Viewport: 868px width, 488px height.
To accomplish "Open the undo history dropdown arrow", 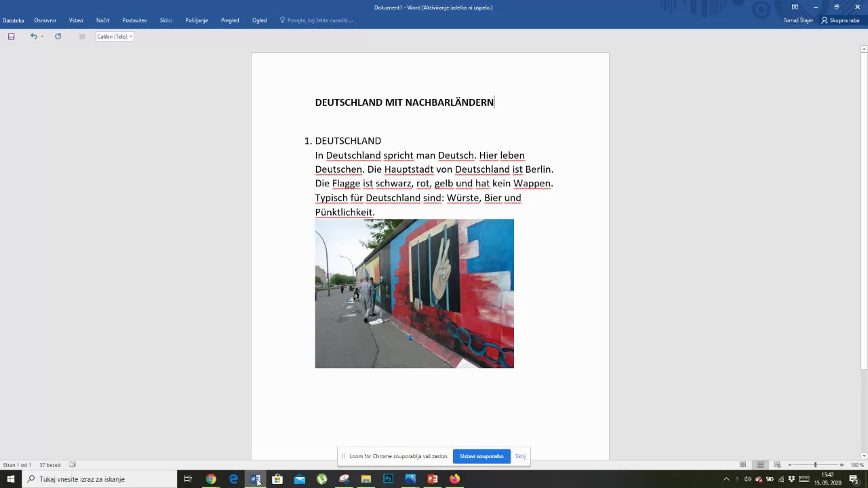I will (x=42, y=37).
